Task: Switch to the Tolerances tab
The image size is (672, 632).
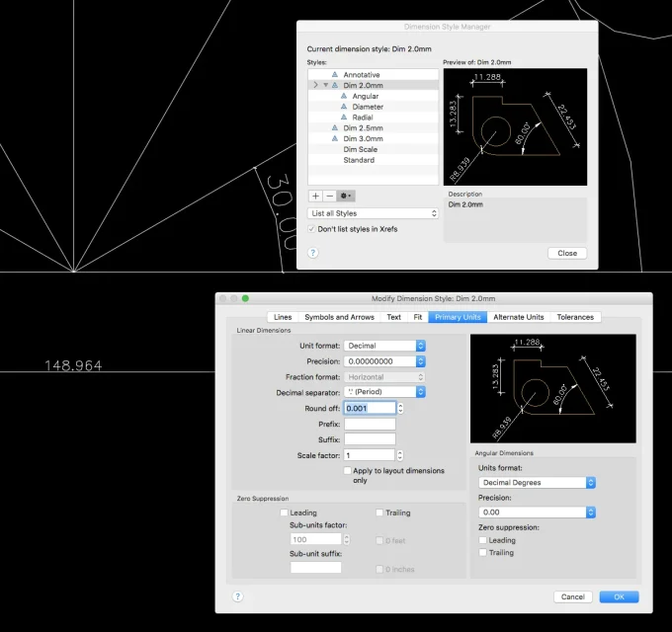Action: tap(575, 317)
